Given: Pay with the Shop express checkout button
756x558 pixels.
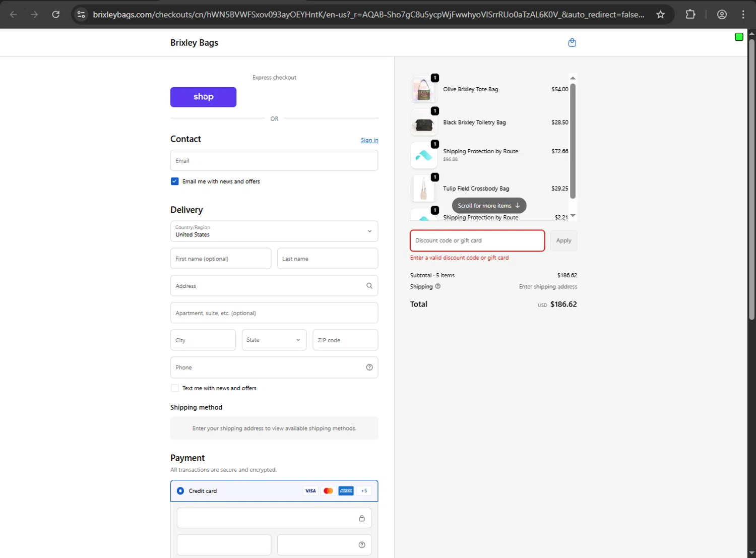Looking at the screenshot, I should click(x=203, y=97).
